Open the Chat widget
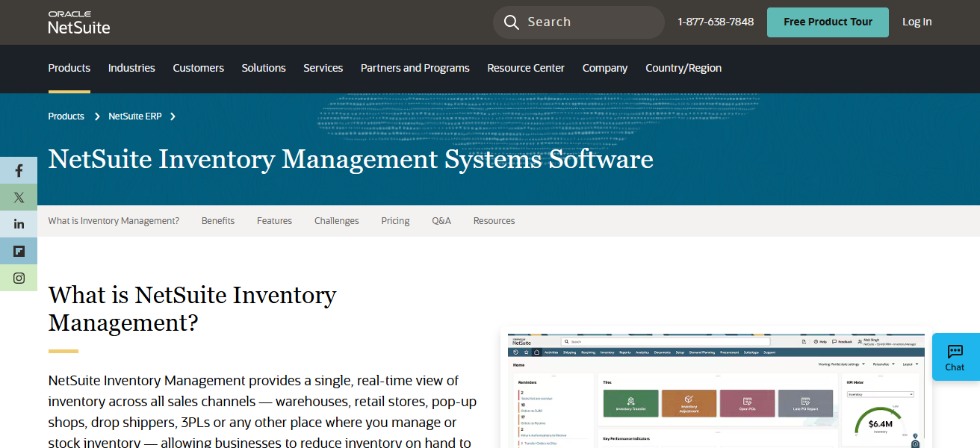 click(955, 357)
